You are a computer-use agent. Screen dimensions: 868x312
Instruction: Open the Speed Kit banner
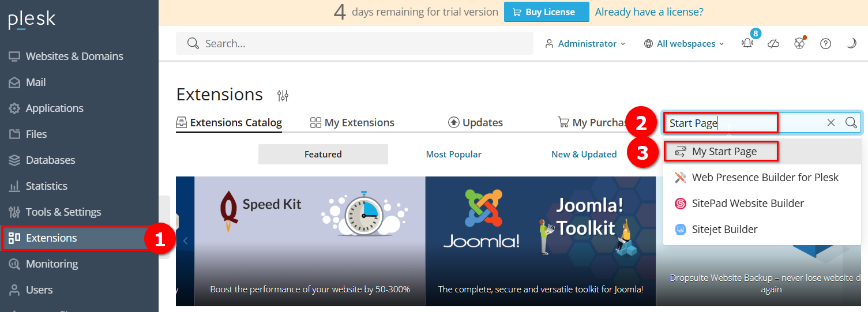coord(310,241)
